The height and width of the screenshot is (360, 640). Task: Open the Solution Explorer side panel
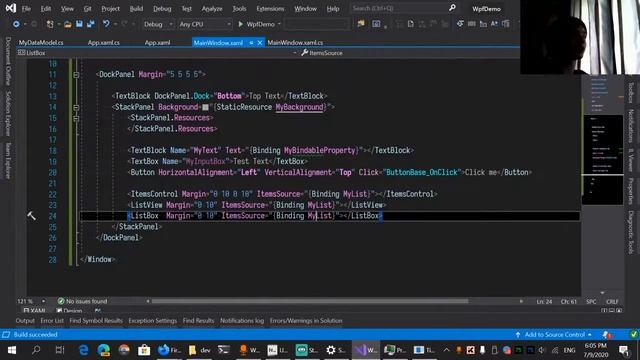(8, 113)
